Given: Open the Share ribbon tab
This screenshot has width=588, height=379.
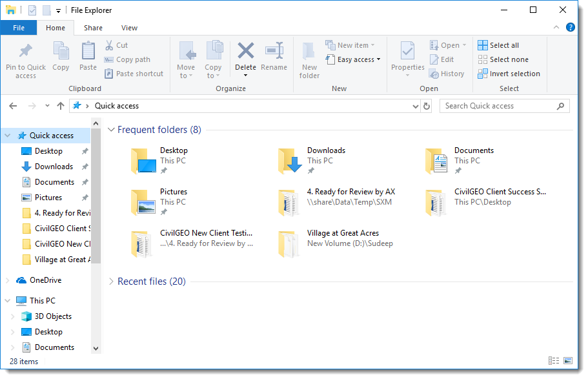Looking at the screenshot, I should click(x=93, y=28).
